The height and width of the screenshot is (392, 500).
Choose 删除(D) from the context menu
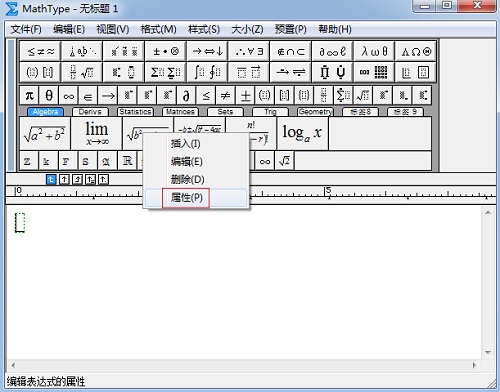point(196,180)
